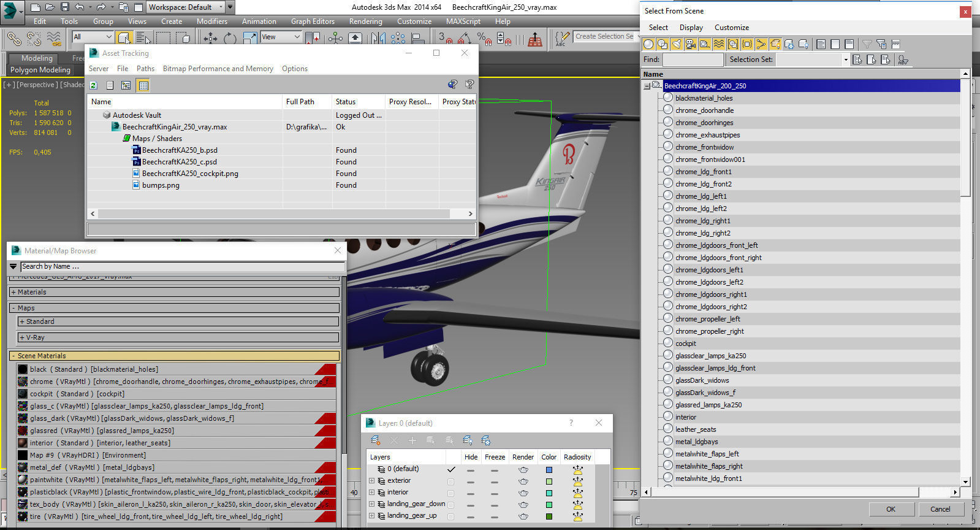
Task: Choose the Select and Move tool
Action: 210,38
